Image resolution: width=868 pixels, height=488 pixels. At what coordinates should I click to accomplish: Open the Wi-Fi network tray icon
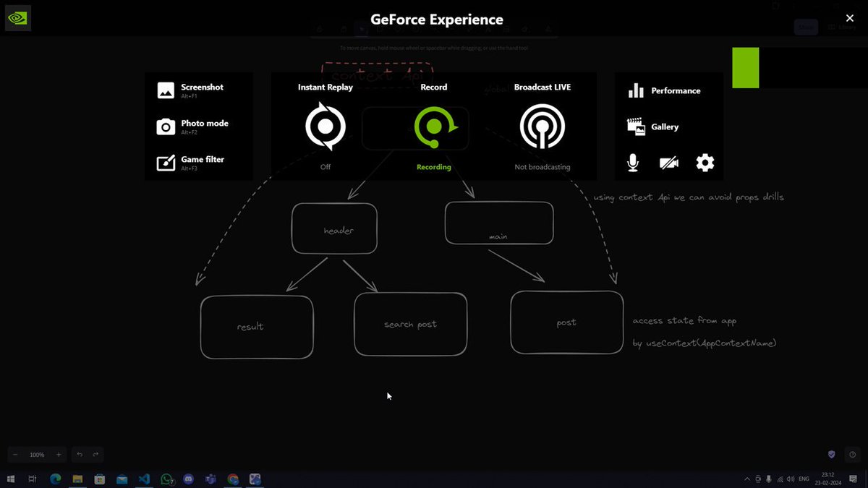780,479
